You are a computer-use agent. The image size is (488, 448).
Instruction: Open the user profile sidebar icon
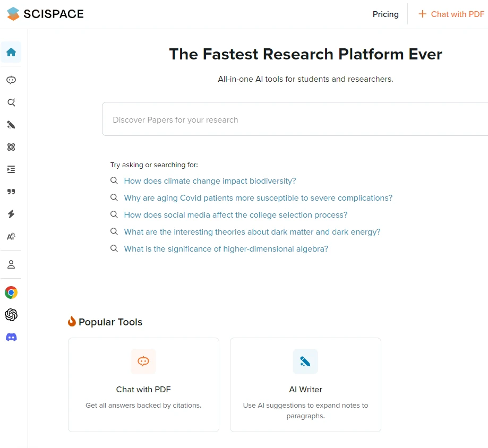(x=11, y=264)
